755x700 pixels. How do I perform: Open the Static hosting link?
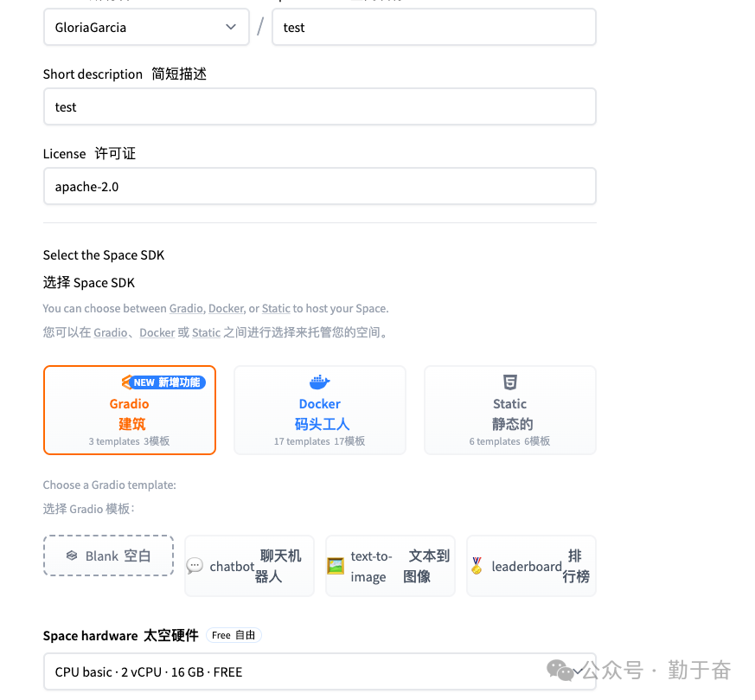pyautogui.click(x=276, y=308)
